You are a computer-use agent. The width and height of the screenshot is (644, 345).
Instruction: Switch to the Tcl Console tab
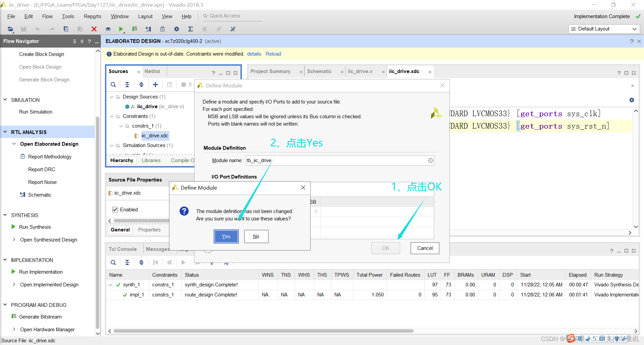[123, 249]
